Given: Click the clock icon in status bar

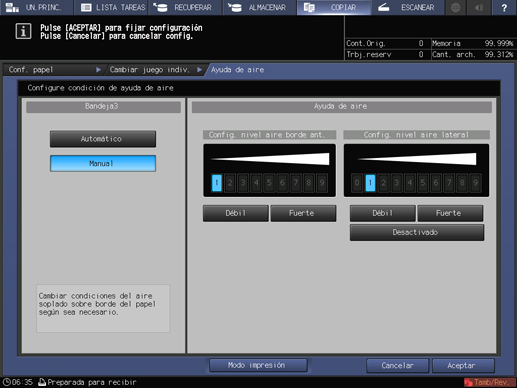Looking at the screenshot, I should click(x=7, y=382).
